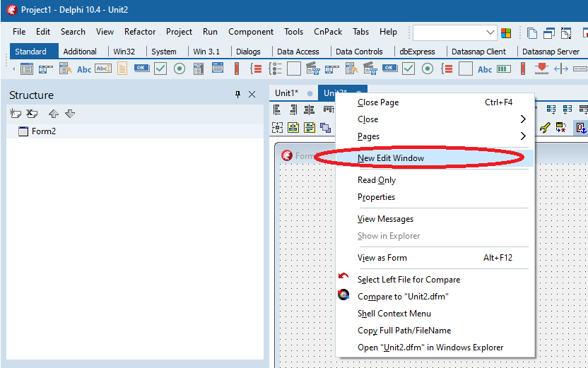Switch to Dialogs palette tab
Image resolution: width=588 pixels, height=368 pixels.
[x=248, y=52]
